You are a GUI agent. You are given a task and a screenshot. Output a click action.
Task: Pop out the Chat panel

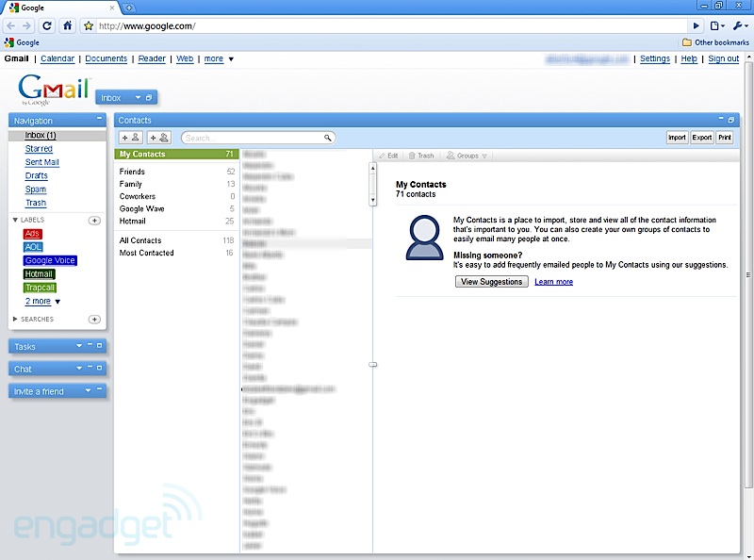click(99, 368)
